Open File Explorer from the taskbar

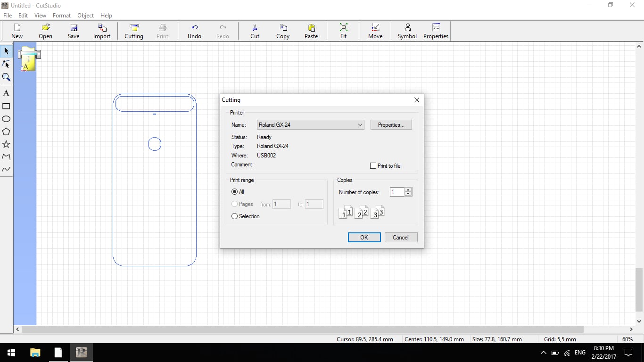click(35, 353)
